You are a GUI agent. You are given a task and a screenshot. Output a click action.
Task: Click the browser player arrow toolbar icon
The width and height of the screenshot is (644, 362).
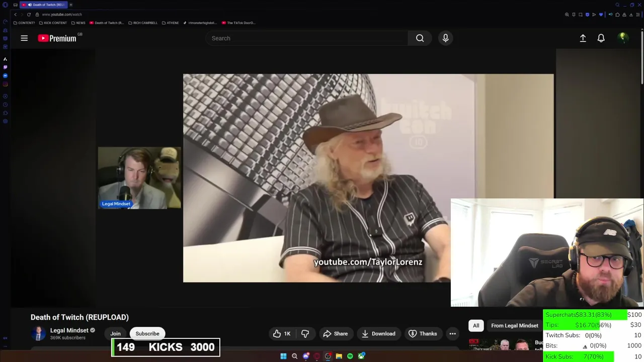point(594,15)
